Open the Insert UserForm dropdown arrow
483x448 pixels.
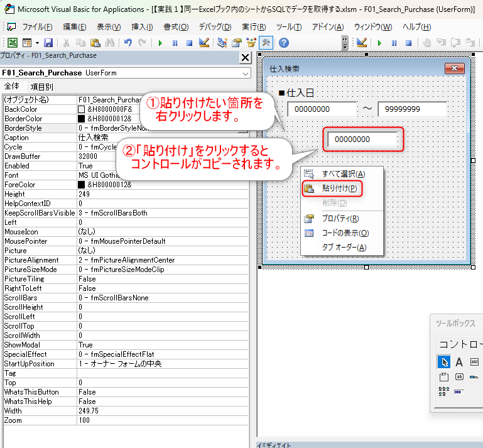(37, 43)
